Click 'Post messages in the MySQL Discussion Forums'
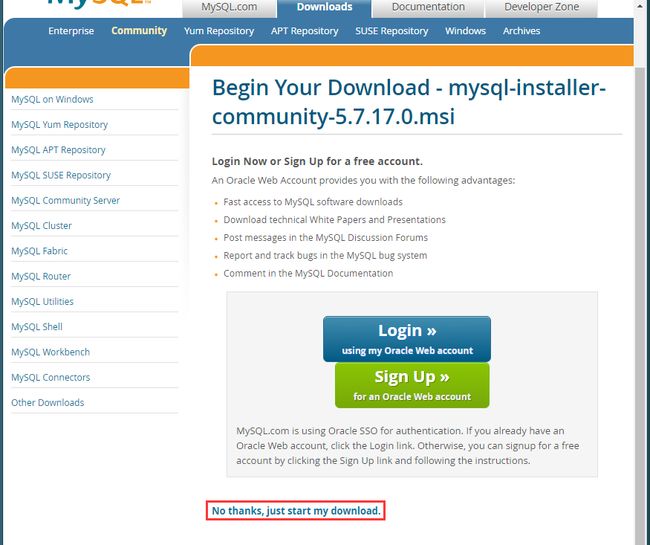 325,237
